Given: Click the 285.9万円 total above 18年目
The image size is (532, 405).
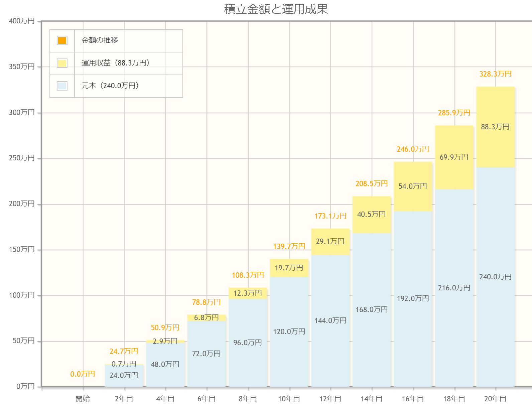Looking at the screenshot, I should (454, 113).
